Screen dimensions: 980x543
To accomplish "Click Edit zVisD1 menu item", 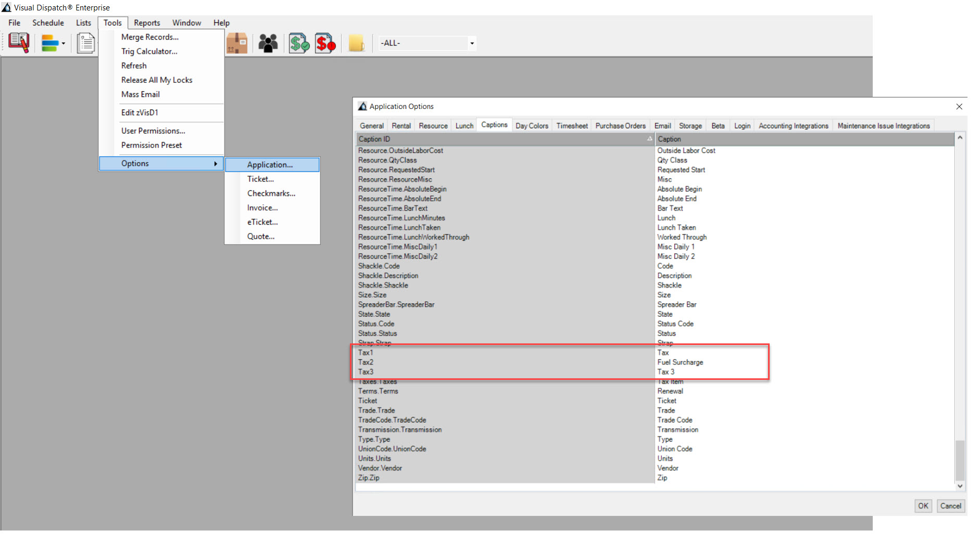I will pyautogui.click(x=161, y=113).
